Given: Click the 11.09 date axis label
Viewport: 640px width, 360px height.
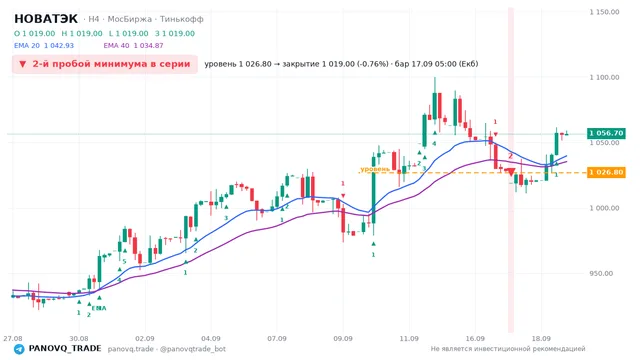Looking at the screenshot, I should click(409, 339).
